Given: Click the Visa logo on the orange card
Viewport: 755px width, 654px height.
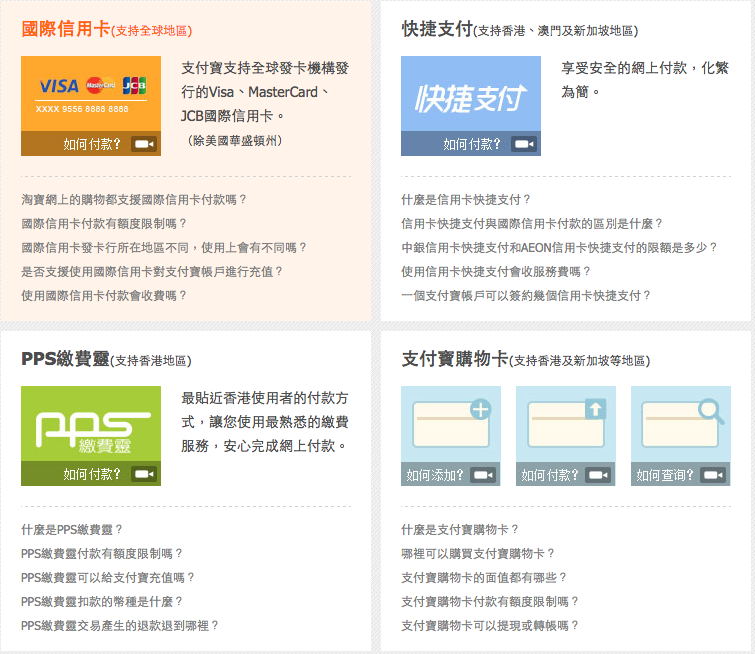Looking at the screenshot, I should (59, 86).
